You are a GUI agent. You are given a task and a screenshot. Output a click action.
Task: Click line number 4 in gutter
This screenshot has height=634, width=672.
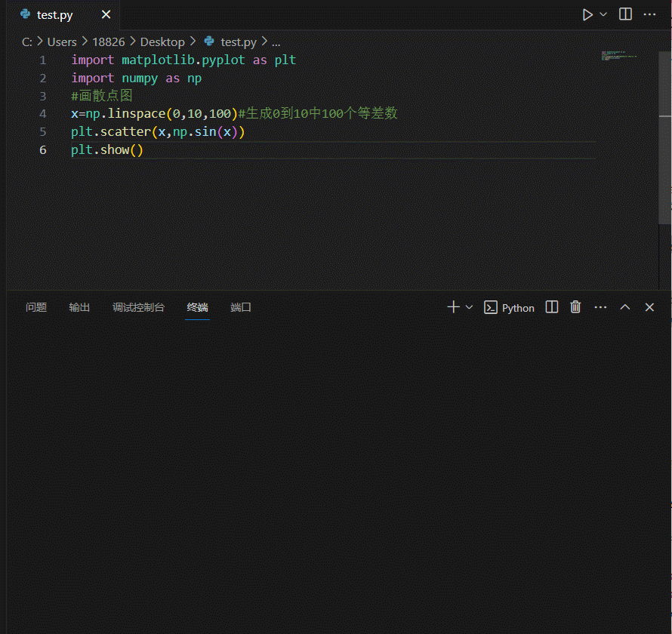point(43,114)
